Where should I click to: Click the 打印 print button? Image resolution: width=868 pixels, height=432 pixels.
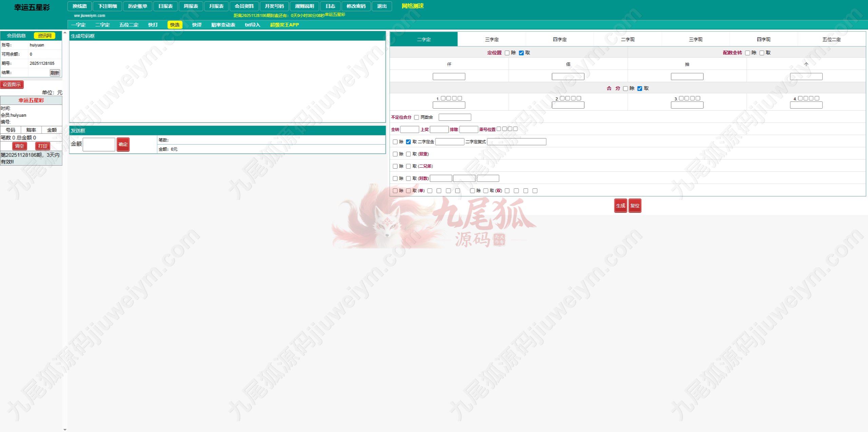pyautogui.click(x=43, y=146)
